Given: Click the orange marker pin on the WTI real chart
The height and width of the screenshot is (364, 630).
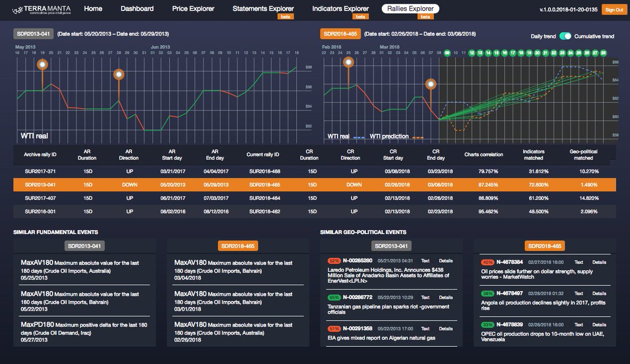Looking at the screenshot, I should [x=42, y=64].
